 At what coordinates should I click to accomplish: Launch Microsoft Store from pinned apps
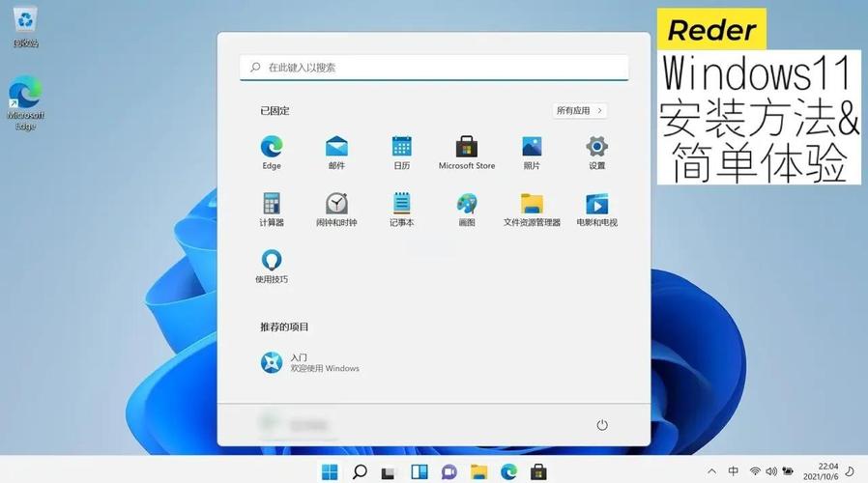click(467, 153)
